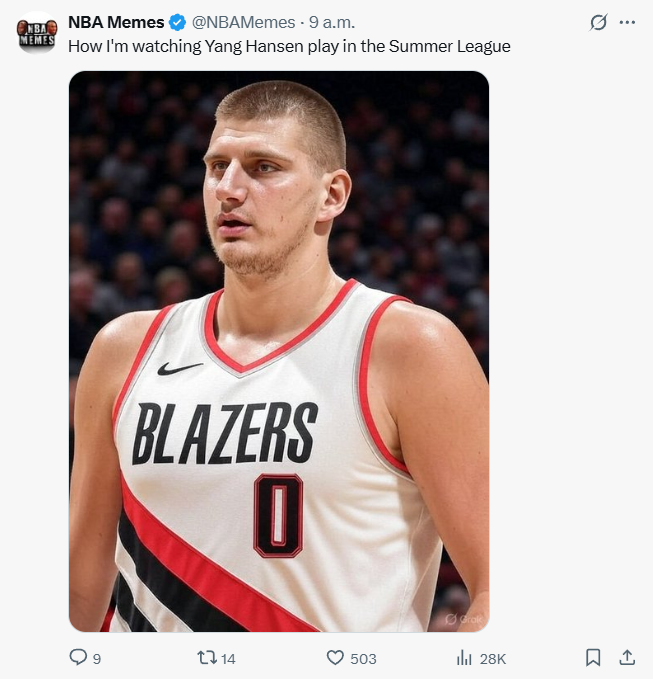Bookmark this NBA Memes post
Screen dimensions: 653x679
click(x=593, y=657)
